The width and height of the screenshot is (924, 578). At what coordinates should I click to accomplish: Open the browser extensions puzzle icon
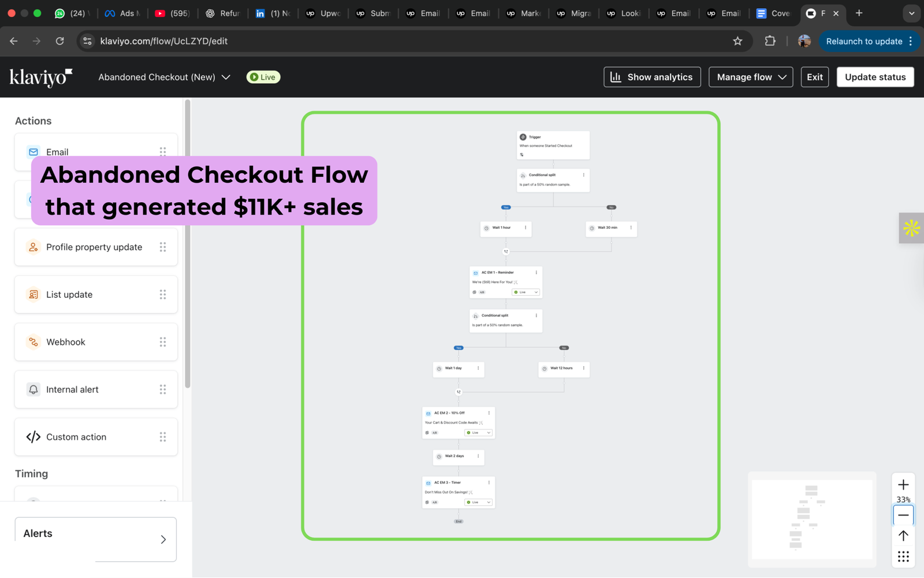(x=770, y=41)
